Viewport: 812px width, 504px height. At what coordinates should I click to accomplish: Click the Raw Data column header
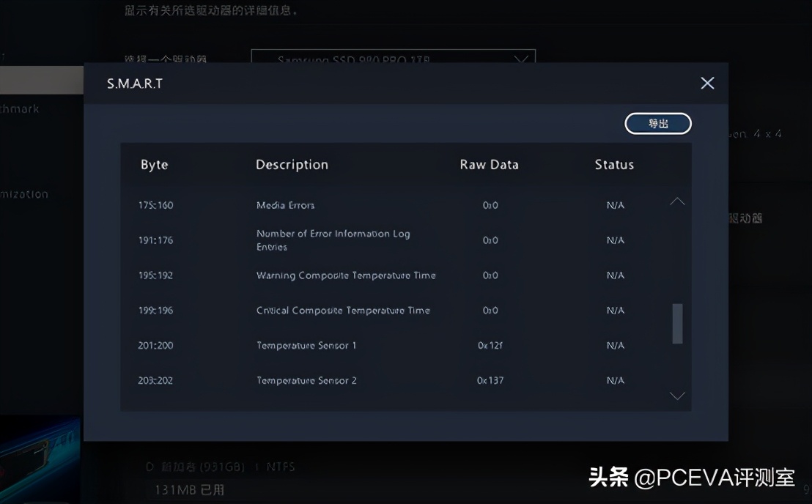(x=489, y=165)
